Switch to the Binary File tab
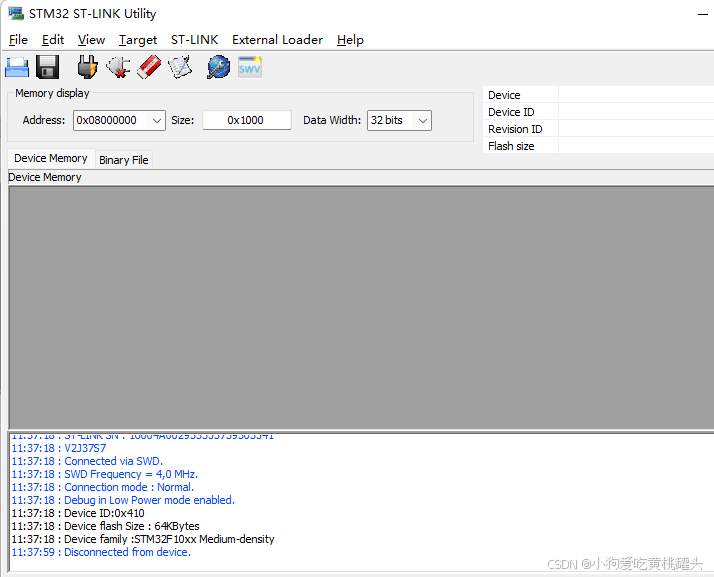Image resolution: width=714 pixels, height=577 pixels. pyautogui.click(x=124, y=160)
